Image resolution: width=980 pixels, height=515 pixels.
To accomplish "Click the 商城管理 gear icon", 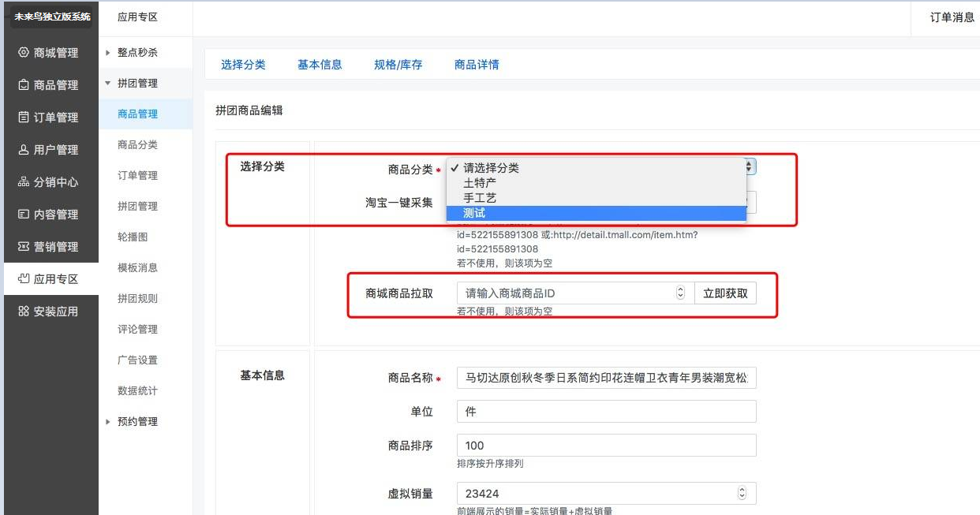I will [x=24, y=53].
